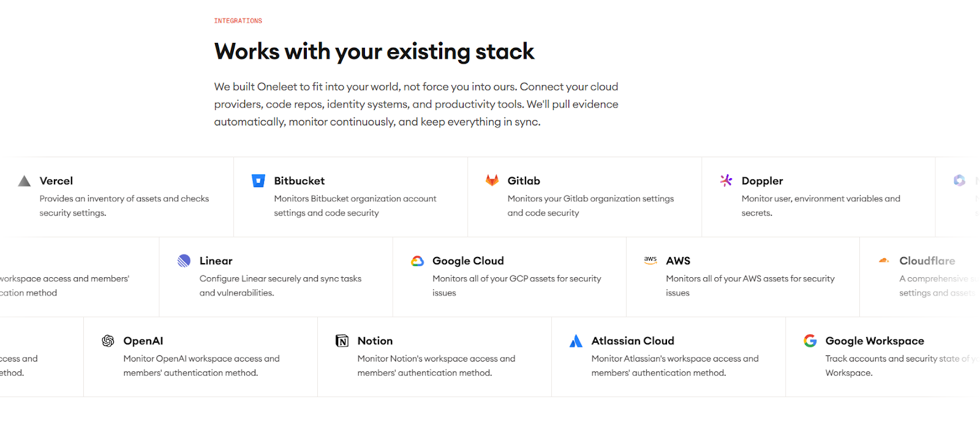This screenshot has width=980, height=424.
Task: Click the Google Workspace G logo icon
Action: pyautogui.click(x=810, y=341)
